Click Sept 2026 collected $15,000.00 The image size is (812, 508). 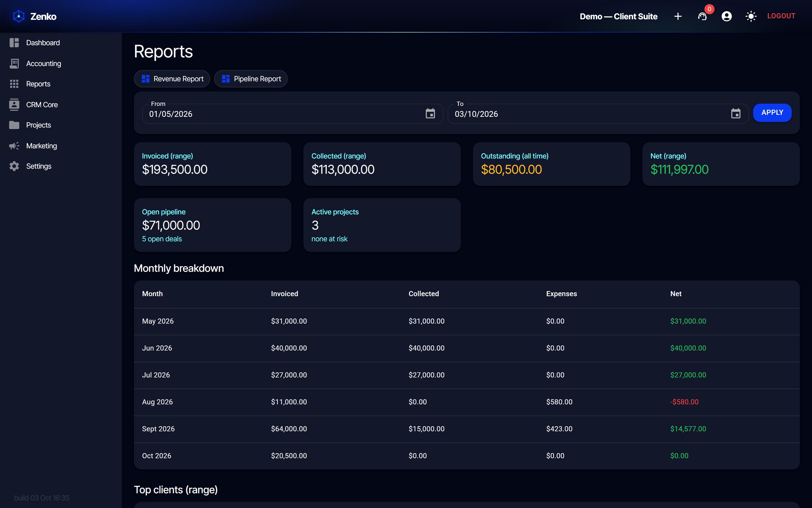427,429
